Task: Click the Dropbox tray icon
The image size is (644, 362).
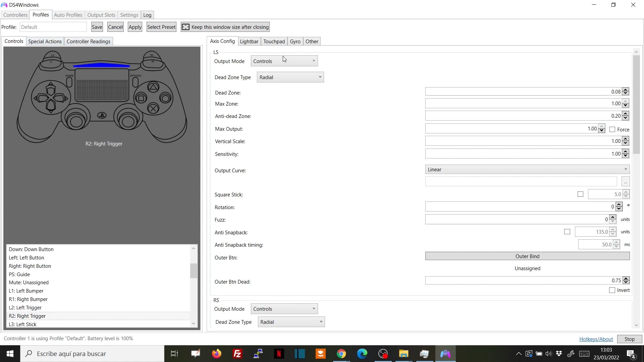Action: click(559, 354)
